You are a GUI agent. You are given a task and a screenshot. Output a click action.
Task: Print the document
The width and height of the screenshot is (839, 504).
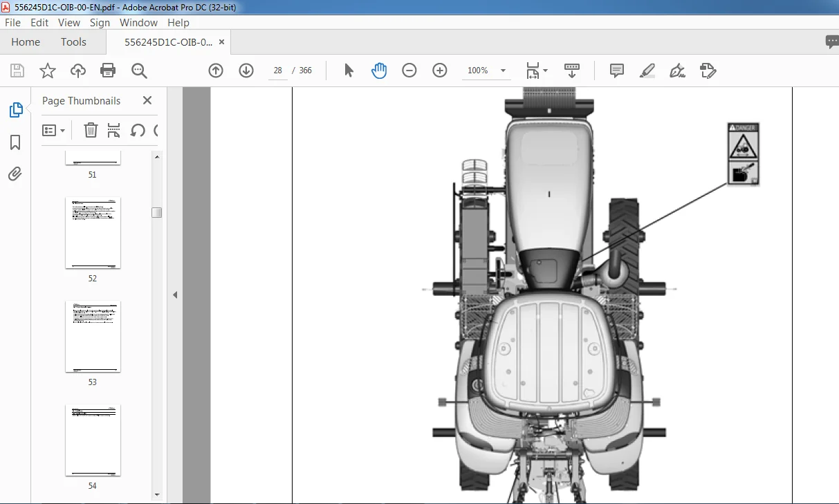(108, 71)
